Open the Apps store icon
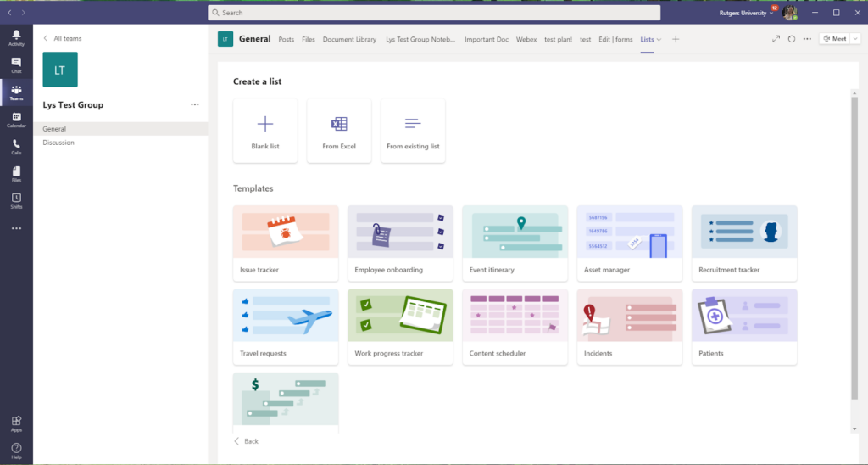This screenshot has width=868, height=465. pyautogui.click(x=16, y=423)
